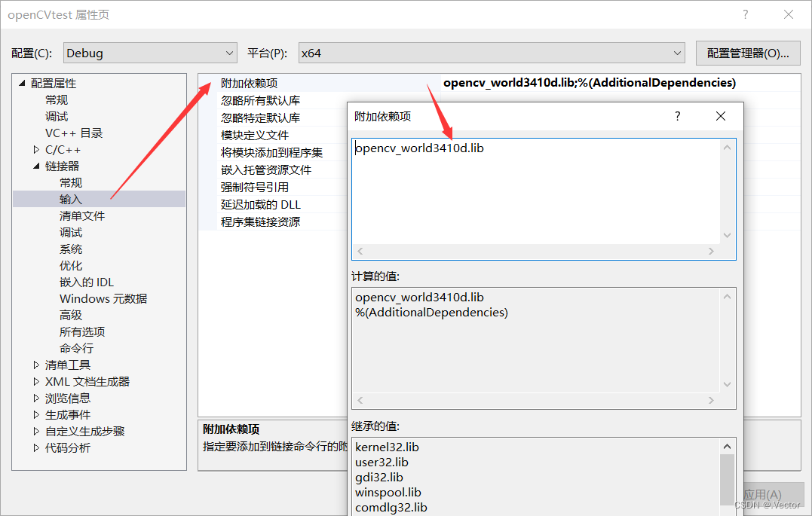Expand the 生成事件 tree node
Image resolution: width=812 pixels, height=516 pixels.
[x=35, y=414]
